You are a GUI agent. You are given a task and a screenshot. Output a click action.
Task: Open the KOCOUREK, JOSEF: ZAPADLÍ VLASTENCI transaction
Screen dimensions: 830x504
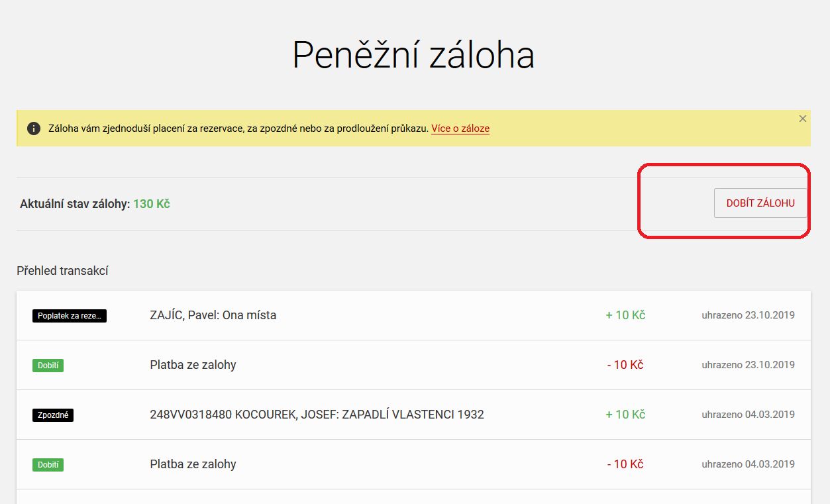point(317,415)
